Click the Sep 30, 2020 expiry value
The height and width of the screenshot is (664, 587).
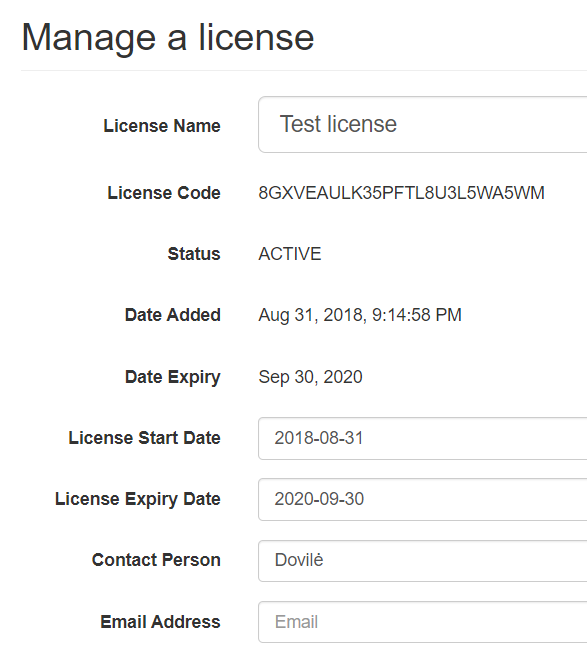310,377
